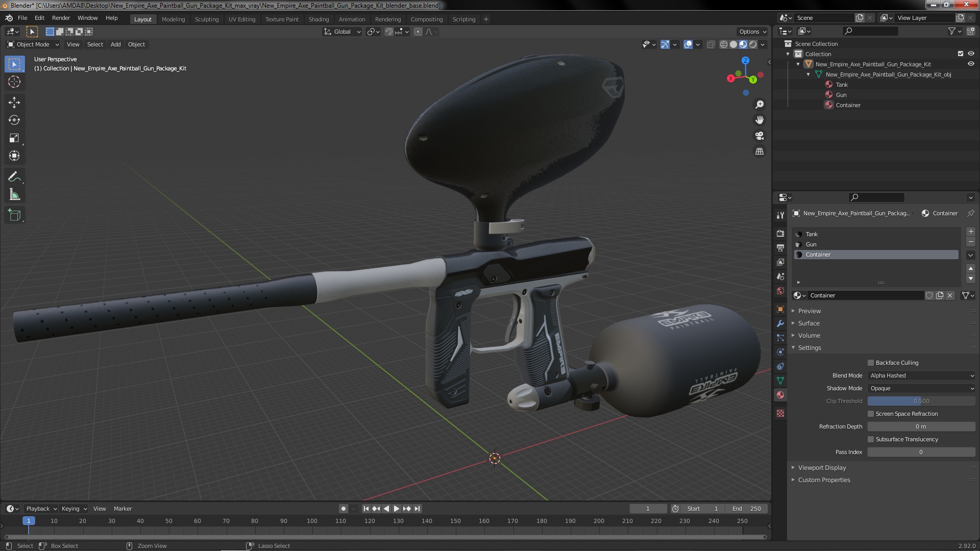Open the Global transform orientation dropdown
980x551 pixels.
point(342,32)
